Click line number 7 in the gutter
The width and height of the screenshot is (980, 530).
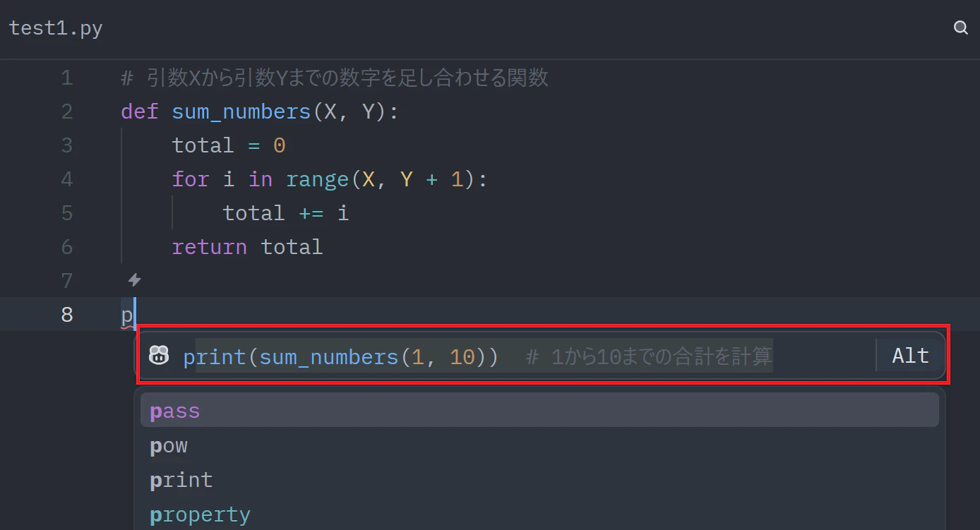click(x=67, y=281)
